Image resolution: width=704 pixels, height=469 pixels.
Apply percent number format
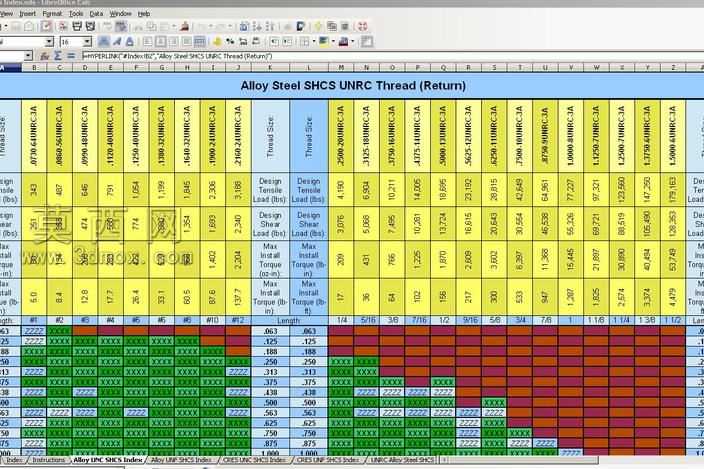pyautogui.click(x=230, y=42)
